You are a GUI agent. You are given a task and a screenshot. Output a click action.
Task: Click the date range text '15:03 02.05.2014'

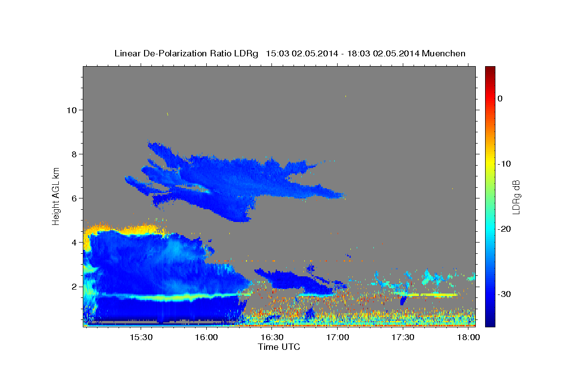tap(301, 53)
